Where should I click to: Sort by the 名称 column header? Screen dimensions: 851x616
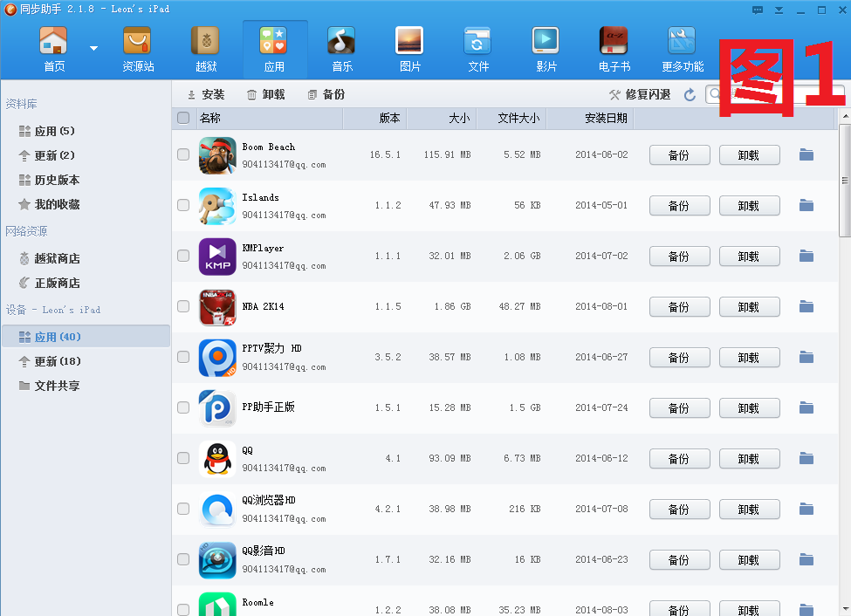click(269, 119)
